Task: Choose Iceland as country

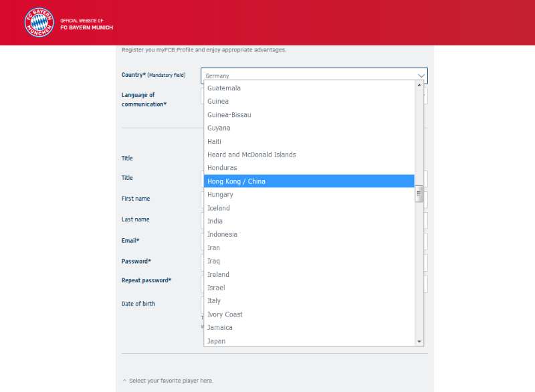Action: pos(309,208)
